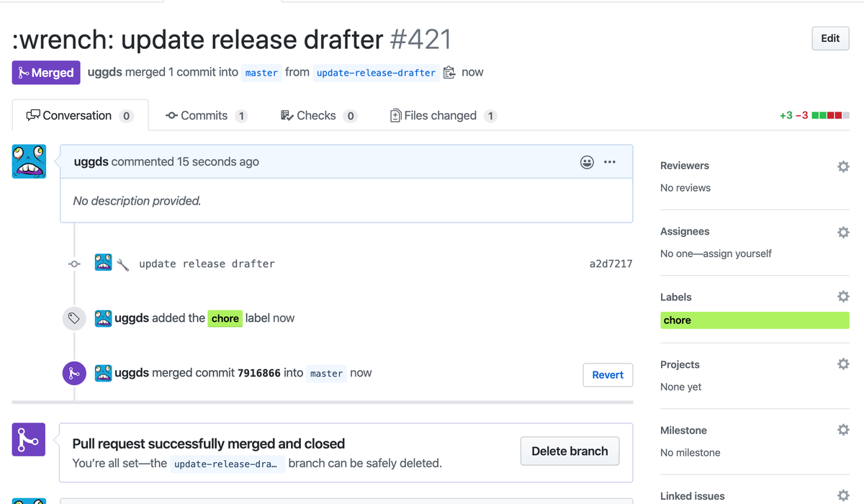The width and height of the screenshot is (864, 504).
Task: Open settings gear next to Linked issues
Action: coord(842,495)
